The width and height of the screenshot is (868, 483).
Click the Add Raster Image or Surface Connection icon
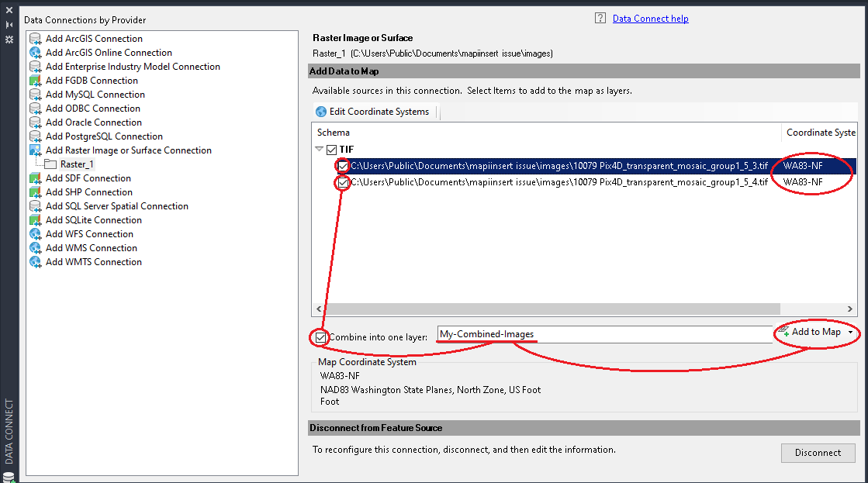click(35, 150)
